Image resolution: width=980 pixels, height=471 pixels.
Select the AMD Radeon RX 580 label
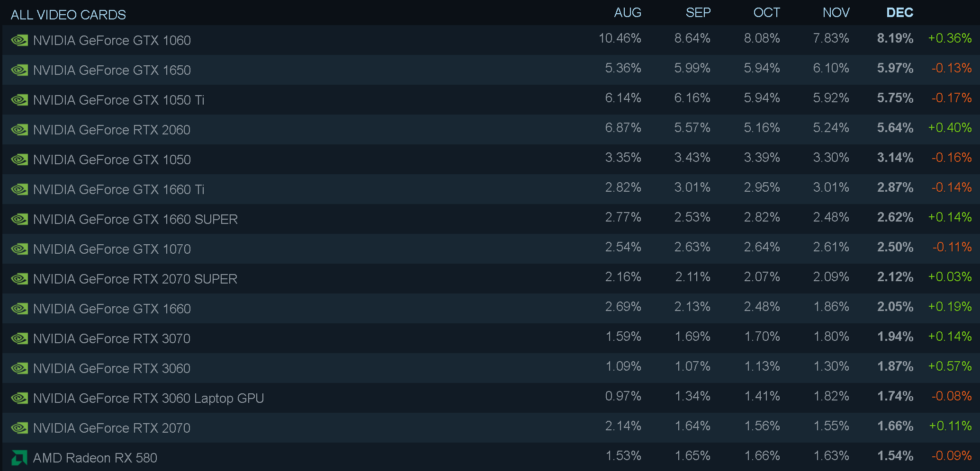(x=95, y=458)
